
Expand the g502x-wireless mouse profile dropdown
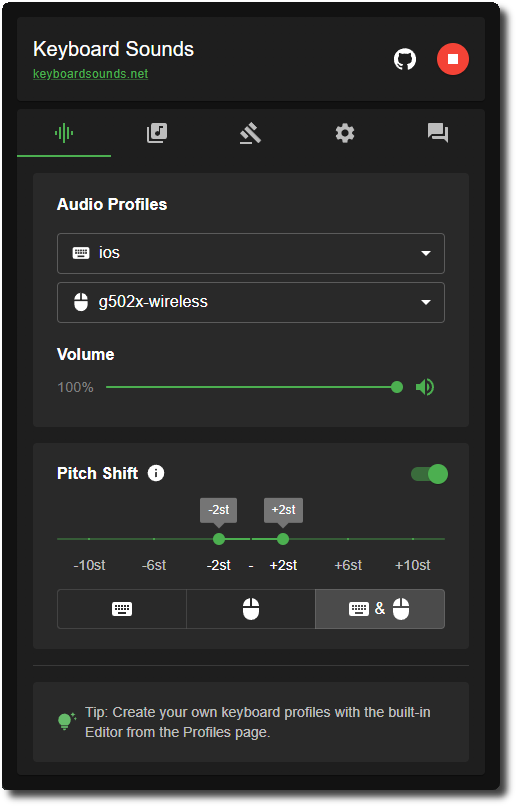pyautogui.click(x=251, y=302)
